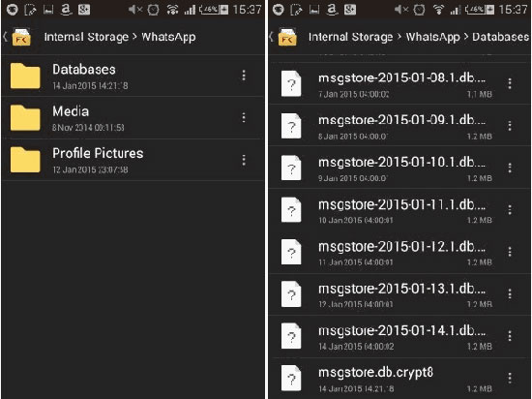Screen dimensions: 532x399
Task: Open overflow menu for Profile Pictures folder
Action: pos(244,160)
